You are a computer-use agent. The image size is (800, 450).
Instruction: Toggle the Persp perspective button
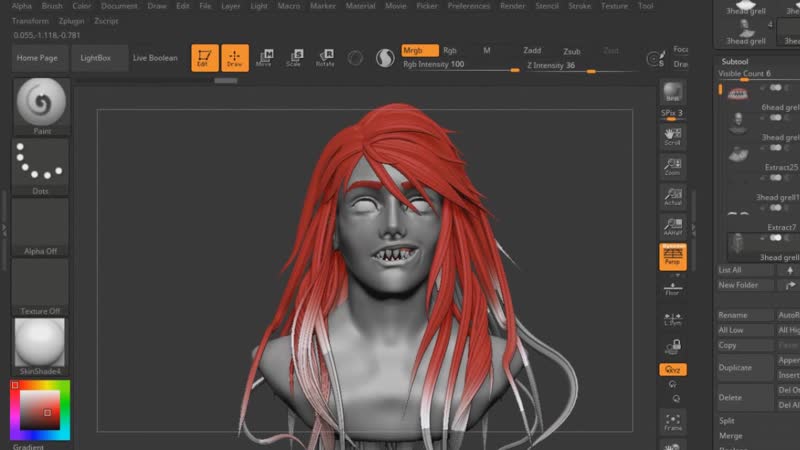coord(672,256)
